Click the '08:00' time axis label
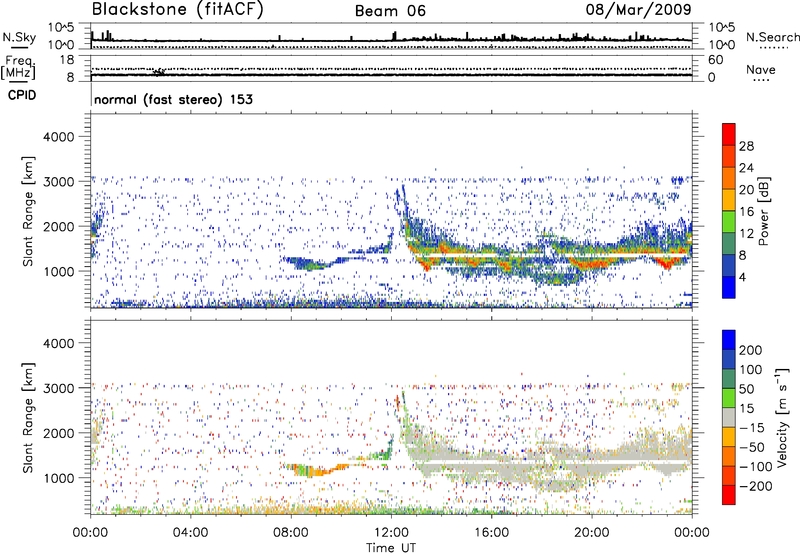This screenshot has height=554, width=800. tap(291, 533)
